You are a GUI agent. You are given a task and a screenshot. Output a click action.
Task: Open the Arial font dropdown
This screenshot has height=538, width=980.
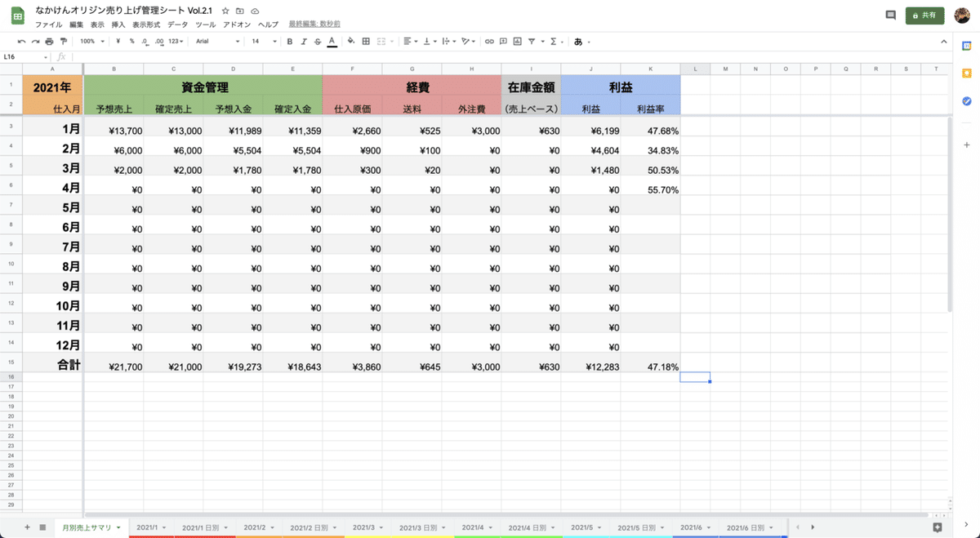point(216,41)
